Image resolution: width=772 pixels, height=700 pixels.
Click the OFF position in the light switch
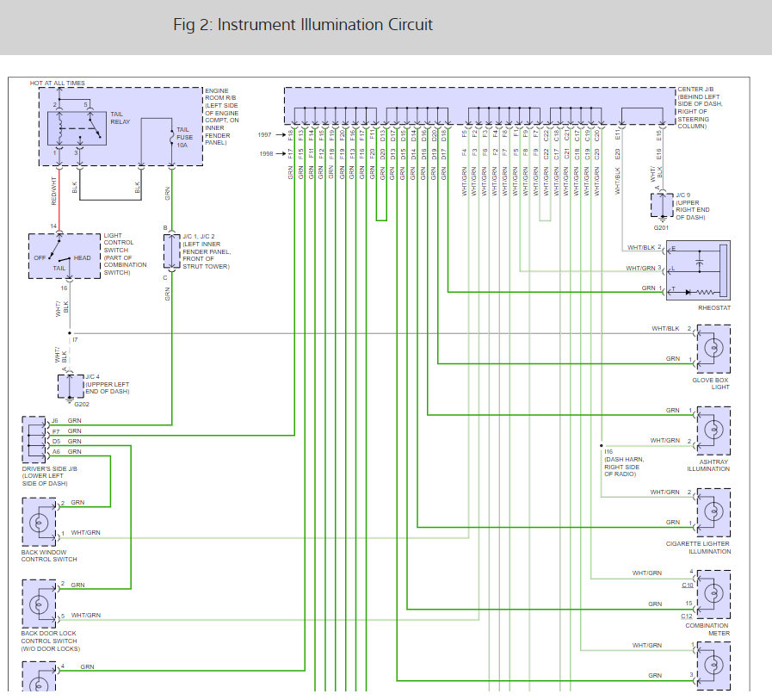pos(40,257)
